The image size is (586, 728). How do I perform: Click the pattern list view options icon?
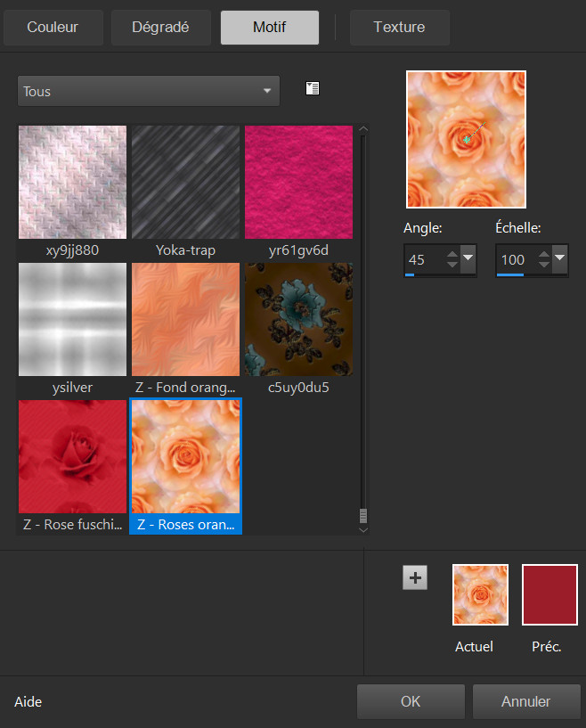(312, 88)
